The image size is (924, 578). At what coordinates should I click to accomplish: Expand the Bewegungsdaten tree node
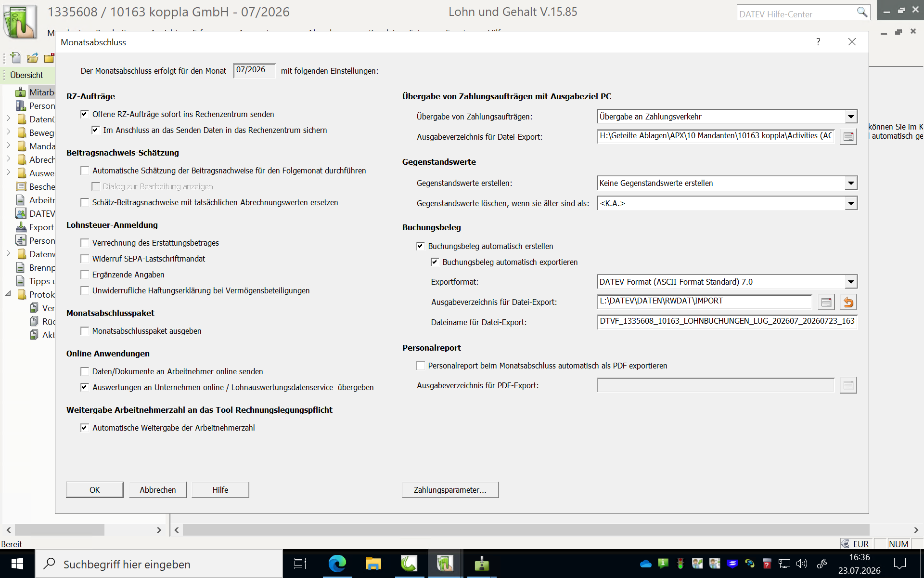(x=8, y=131)
